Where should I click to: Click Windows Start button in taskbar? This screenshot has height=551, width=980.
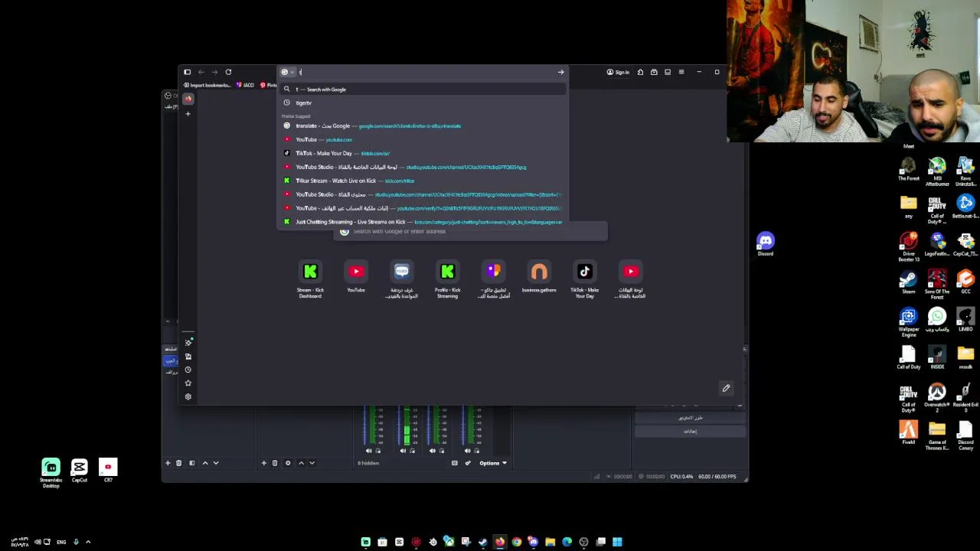617,542
